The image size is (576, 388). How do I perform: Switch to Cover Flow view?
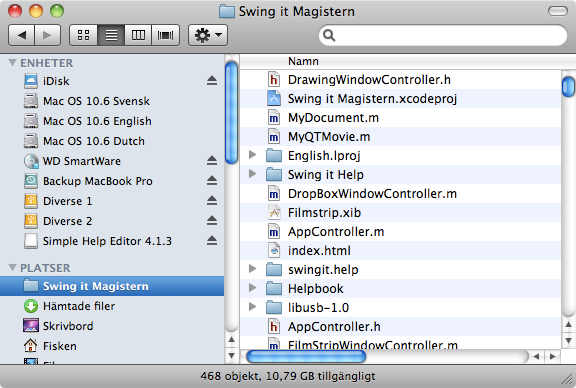165,35
